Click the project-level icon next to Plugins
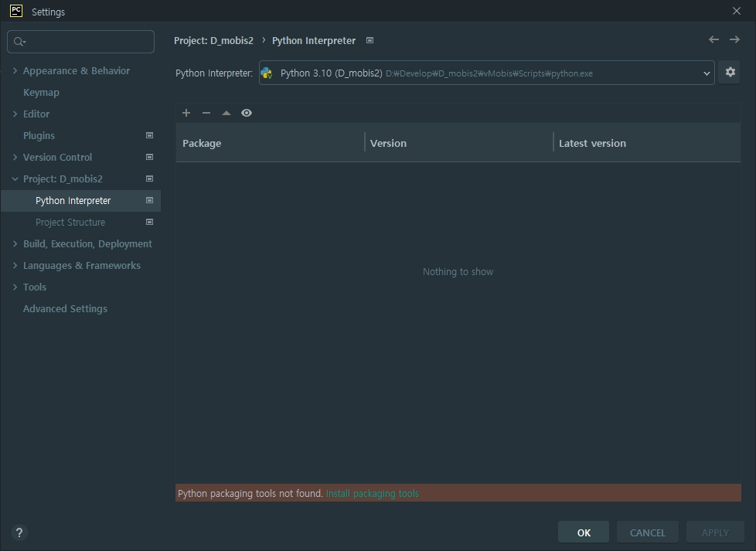Viewport: 756px width, 551px height. [x=149, y=135]
